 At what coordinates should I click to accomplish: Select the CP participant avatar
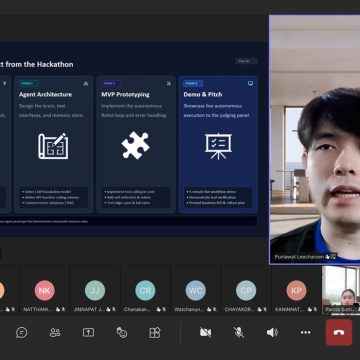(246, 290)
